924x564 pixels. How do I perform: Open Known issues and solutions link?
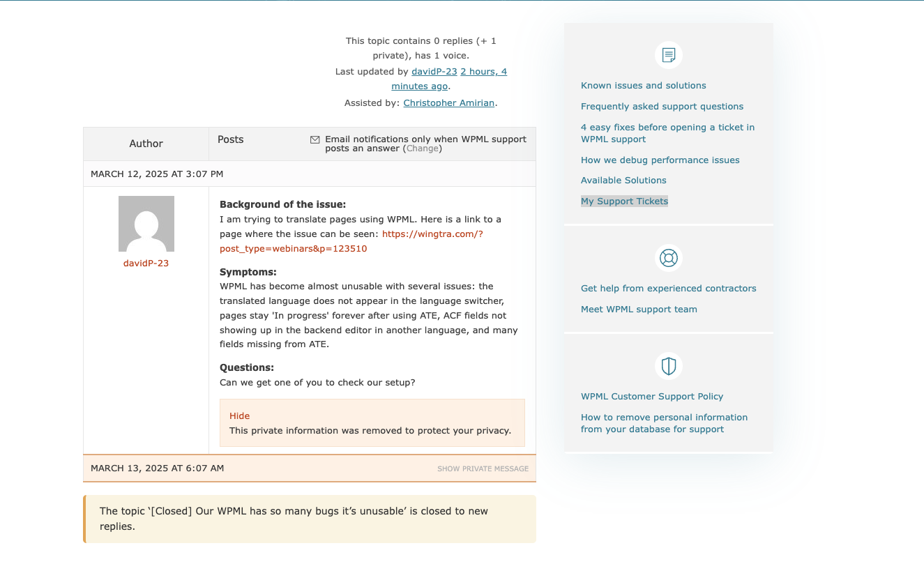pyautogui.click(x=644, y=86)
